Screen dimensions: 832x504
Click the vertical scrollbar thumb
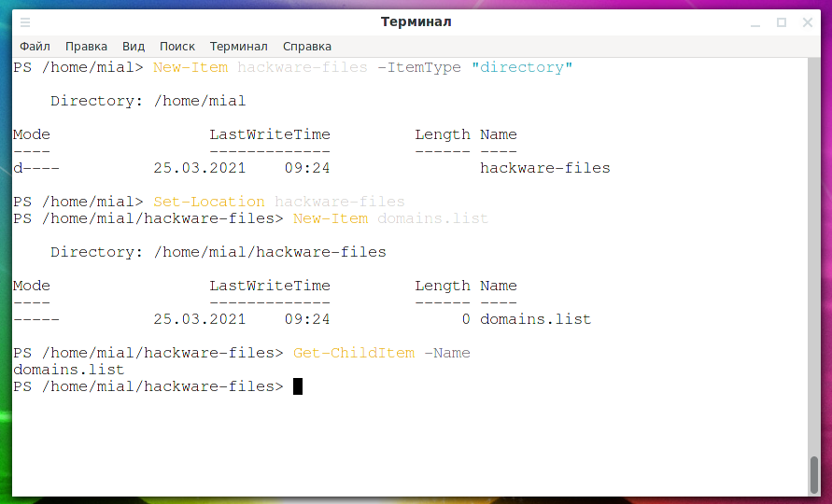[x=814, y=475]
